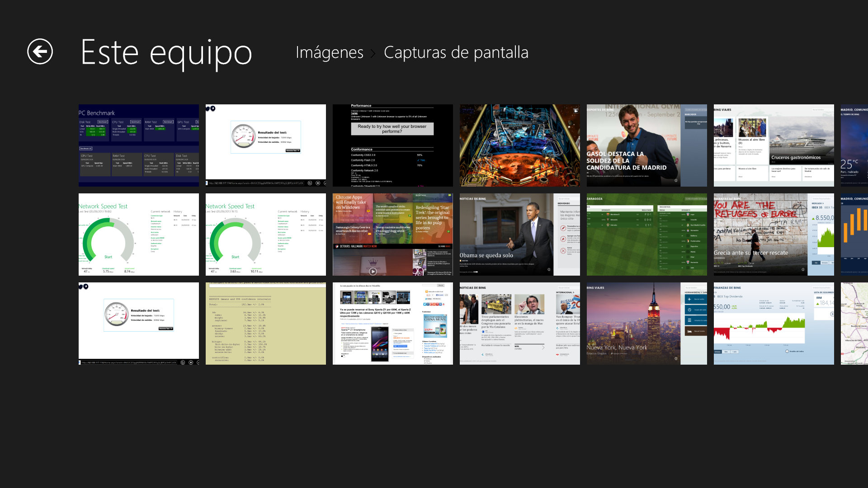Select the IBEX Top Dividendo chart thumbnail
Image resolution: width=868 pixels, height=488 pixels.
click(x=774, y=324)
